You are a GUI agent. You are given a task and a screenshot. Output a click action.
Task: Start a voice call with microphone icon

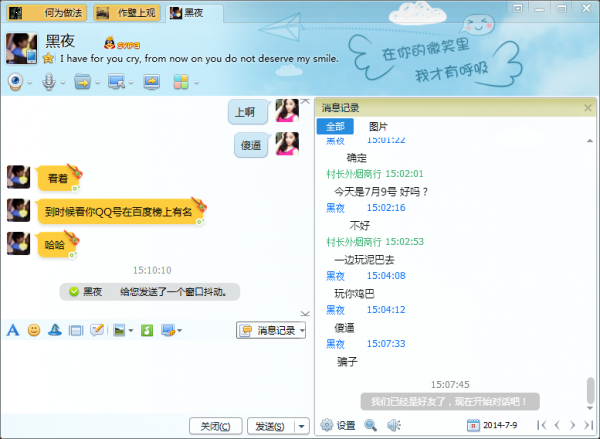[x=49, y=82]
